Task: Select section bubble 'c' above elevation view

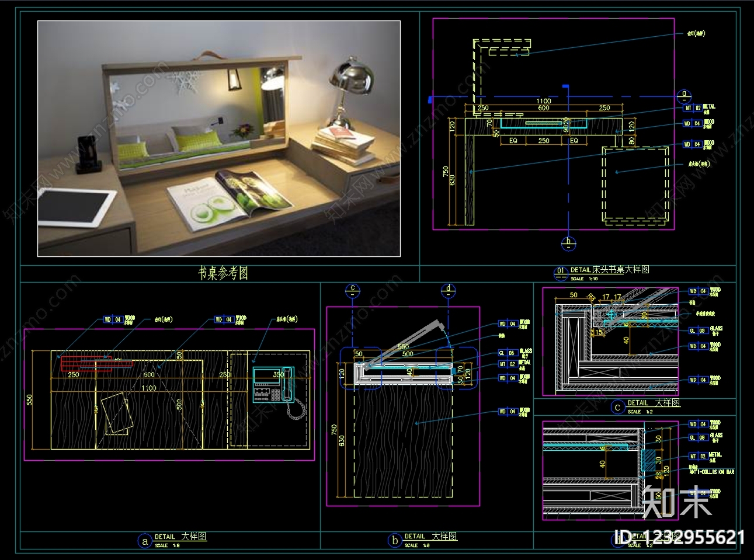Action: (353, 288)
